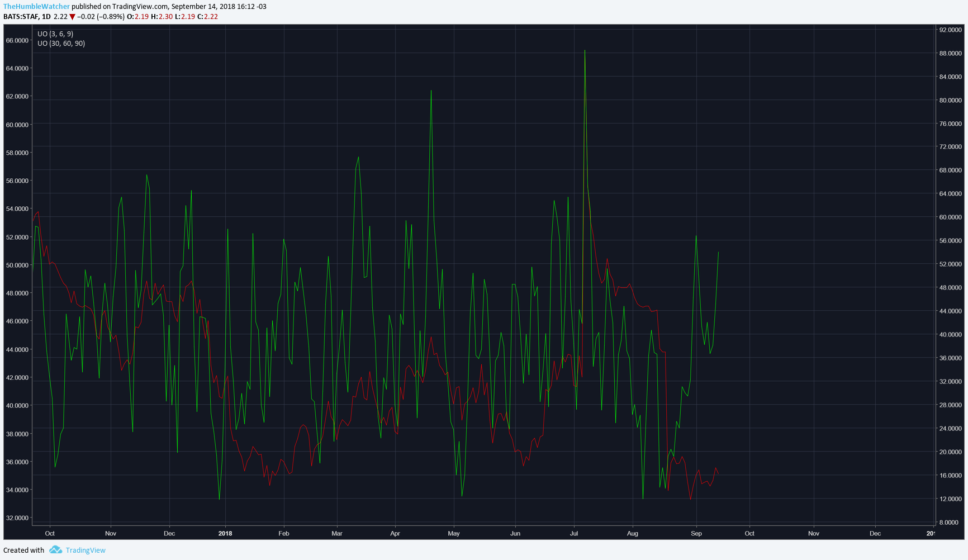Click the Created with footer text
Image resolution: width=968 pixels, height=560 pixels.
coord(24,550)
